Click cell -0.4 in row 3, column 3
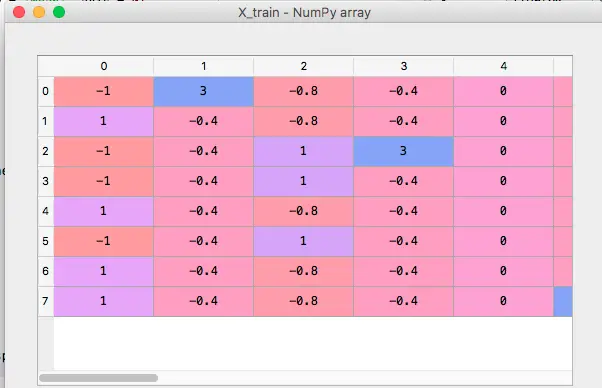The width and height of the screenshot is (602, 388). pos(404,181)
